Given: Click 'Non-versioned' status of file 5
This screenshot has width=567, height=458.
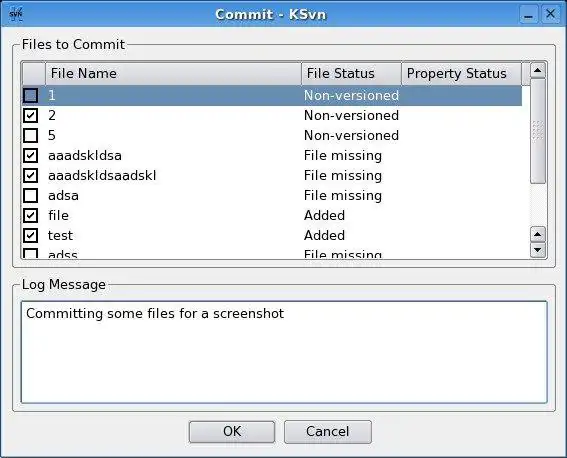Looking at the screenshot, I should coord(351,136).
